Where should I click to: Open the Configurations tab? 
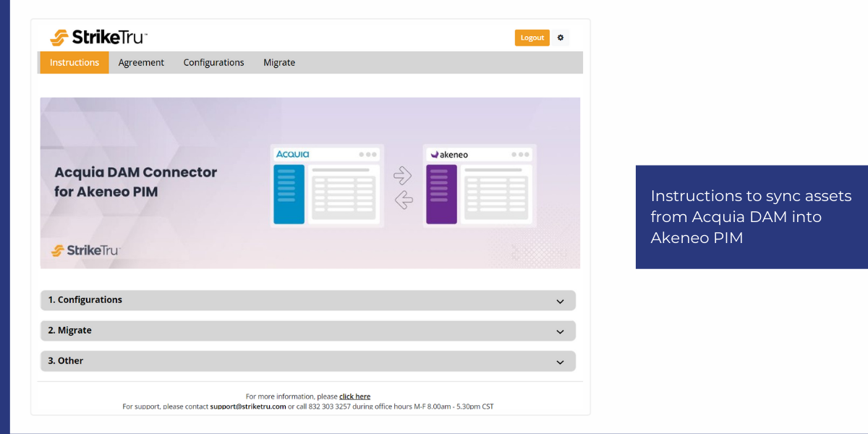click(x=213, y=62)
